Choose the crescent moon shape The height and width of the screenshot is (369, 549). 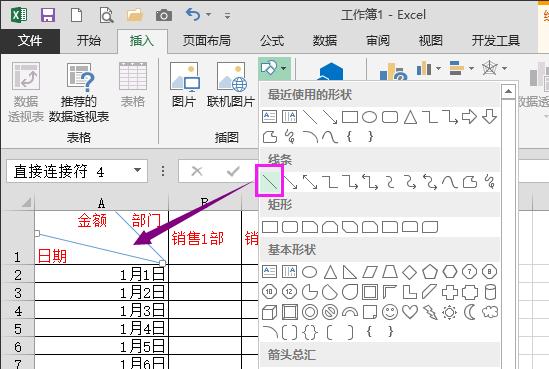470,312
